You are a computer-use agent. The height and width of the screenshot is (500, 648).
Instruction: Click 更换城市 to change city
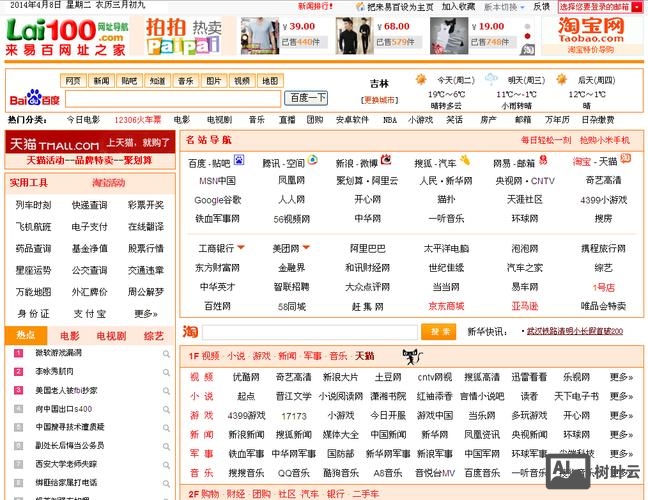point(379,100)
